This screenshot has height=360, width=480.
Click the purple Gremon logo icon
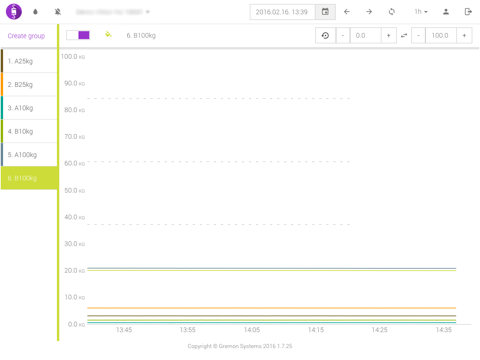point(14,12)
